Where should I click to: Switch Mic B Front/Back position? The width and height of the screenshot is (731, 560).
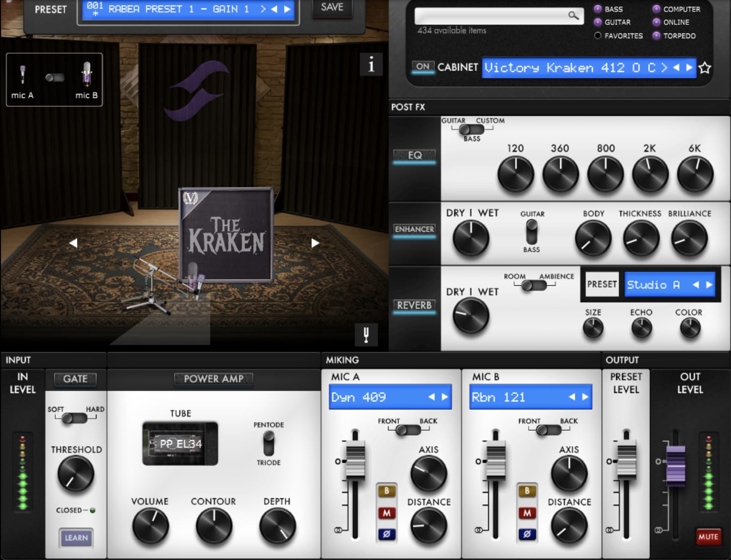coord(548,430)
